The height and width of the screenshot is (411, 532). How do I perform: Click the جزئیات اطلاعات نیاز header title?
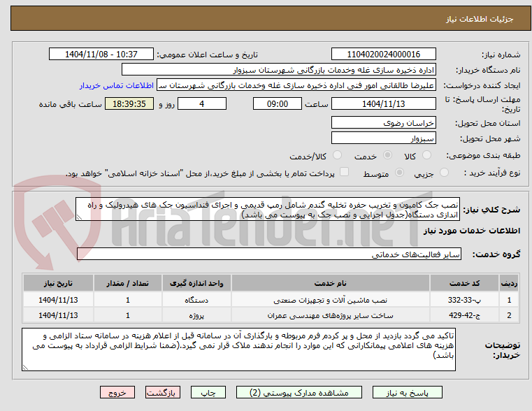click(x=479, y=19)
